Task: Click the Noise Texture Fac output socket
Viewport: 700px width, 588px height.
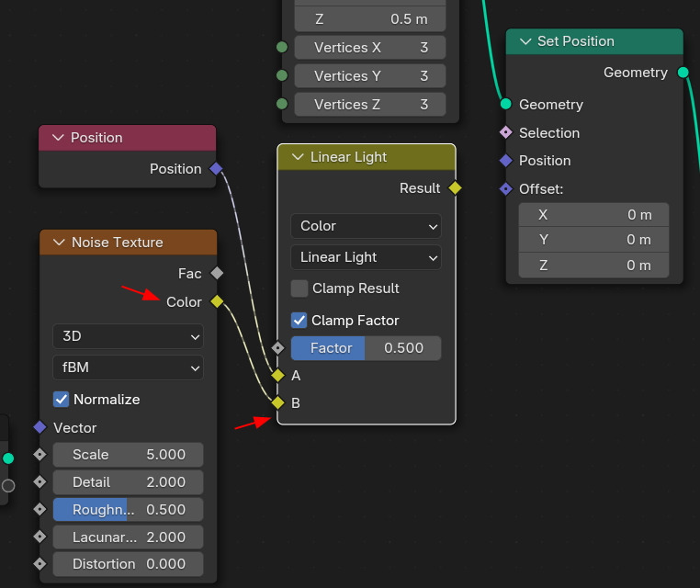Action: click(x=217, y=273)
